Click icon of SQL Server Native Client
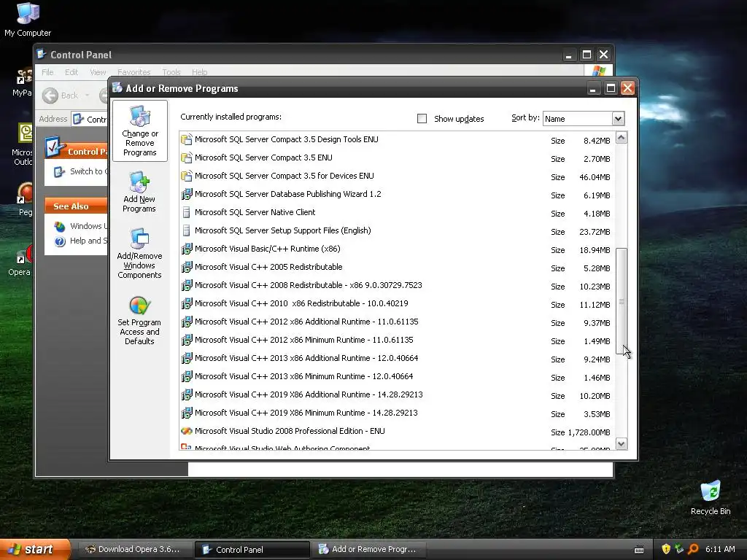747x560 pixels. (x=187, y=212)
